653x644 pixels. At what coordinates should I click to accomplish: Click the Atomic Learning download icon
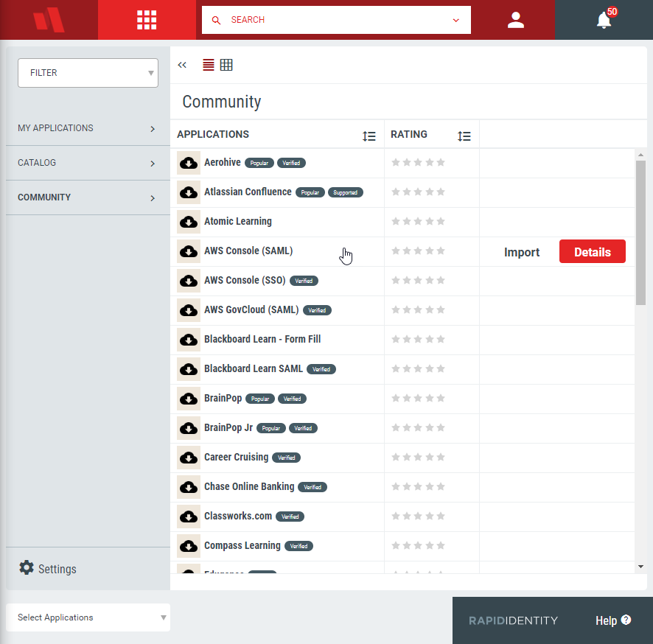click(x=189, y=222)
